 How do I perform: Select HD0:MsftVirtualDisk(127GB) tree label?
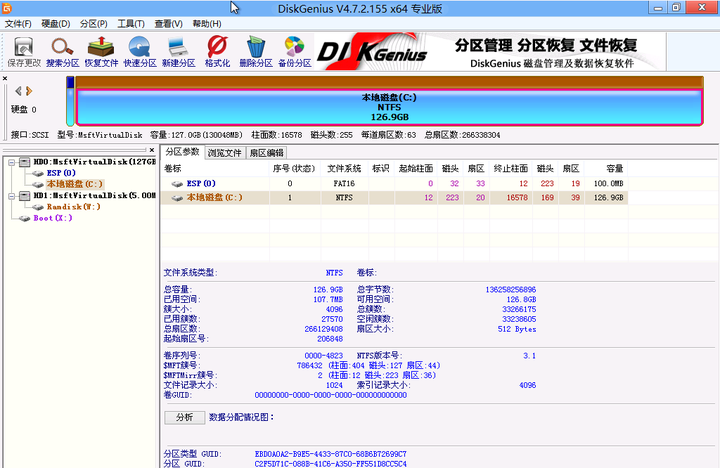click(x=94, y=162)
